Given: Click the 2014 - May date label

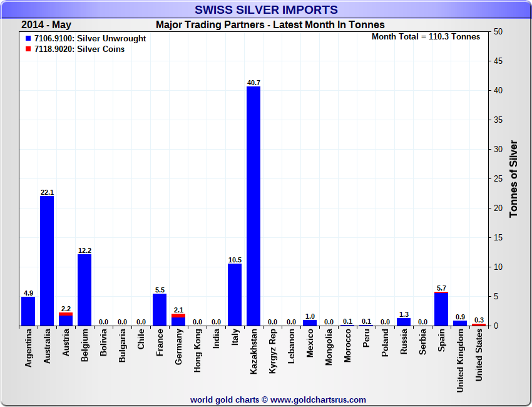Looking at the screenshot, I should (46, 25).
